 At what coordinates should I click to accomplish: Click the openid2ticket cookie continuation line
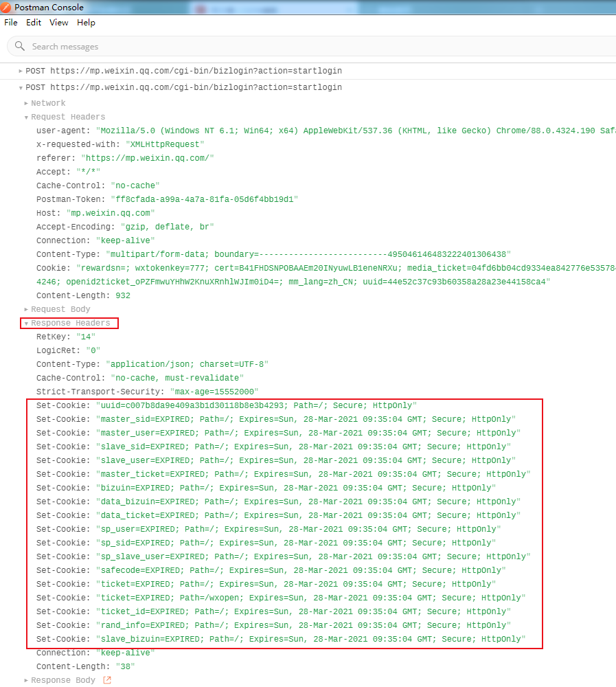coord(293,282)
